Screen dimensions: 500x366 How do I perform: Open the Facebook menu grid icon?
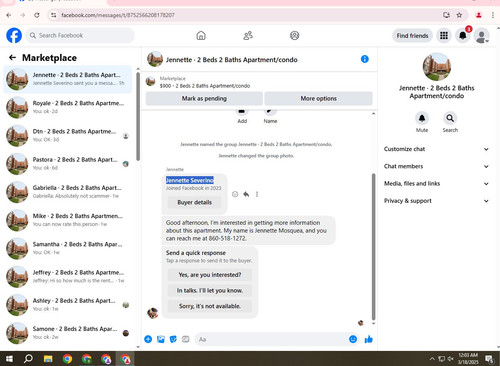444,36
